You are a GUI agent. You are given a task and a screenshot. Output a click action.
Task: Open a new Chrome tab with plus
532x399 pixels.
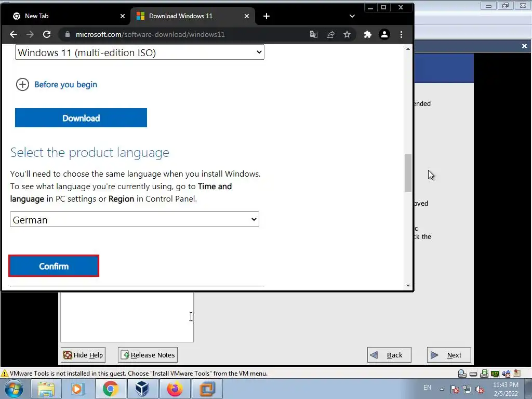point(267,16)
